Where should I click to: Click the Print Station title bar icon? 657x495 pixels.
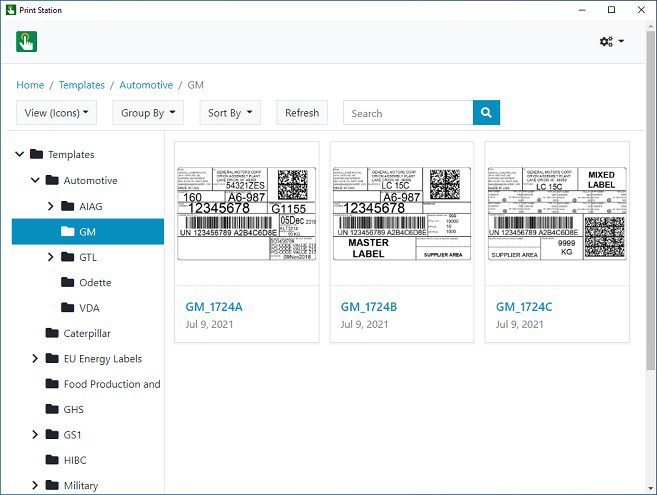coord(11,10)
